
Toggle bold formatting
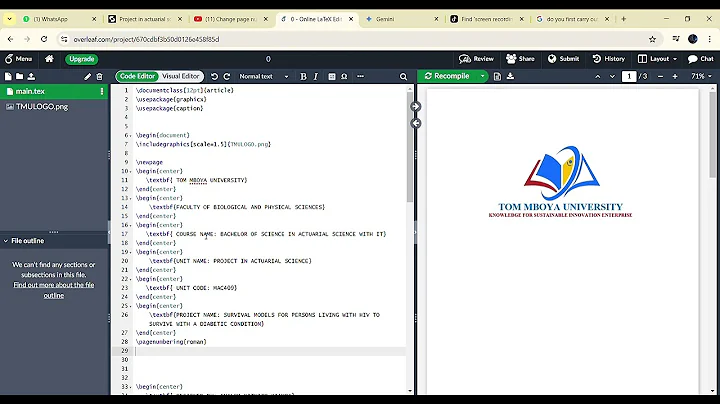303,77
